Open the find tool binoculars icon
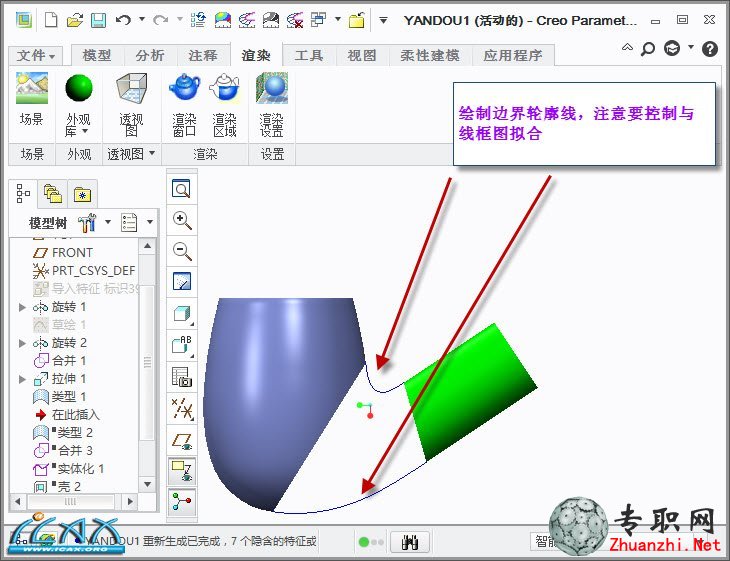 410,542
